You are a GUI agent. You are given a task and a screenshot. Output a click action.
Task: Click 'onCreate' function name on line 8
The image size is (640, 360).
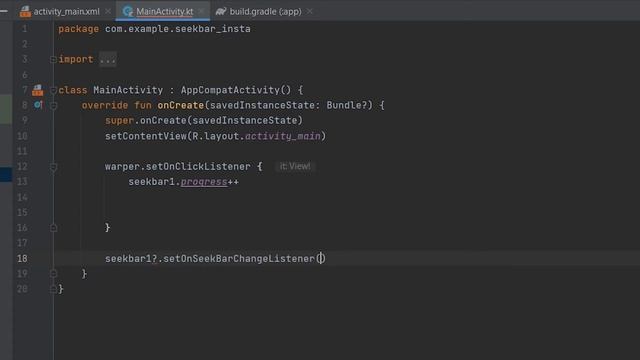pyautogui.click(x=180, y=105)
